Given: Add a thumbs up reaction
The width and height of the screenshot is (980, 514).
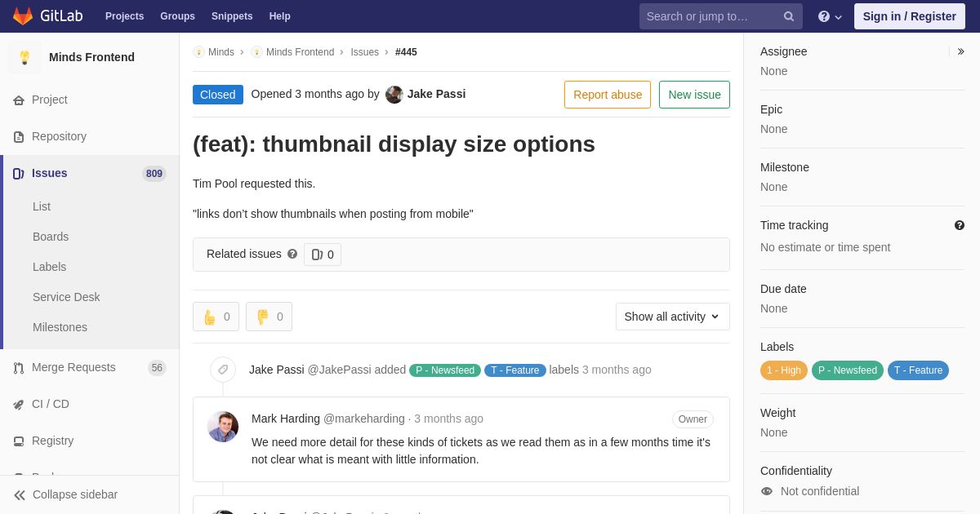Looking at the screenshot, I should click(x=216, y=317).
